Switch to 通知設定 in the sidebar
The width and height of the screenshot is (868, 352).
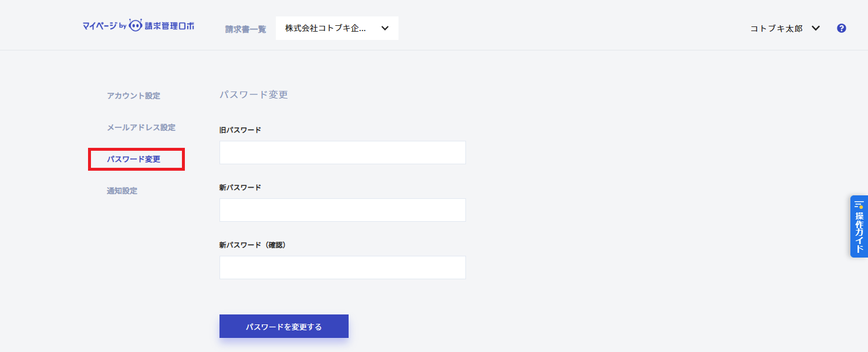point(122,191)
